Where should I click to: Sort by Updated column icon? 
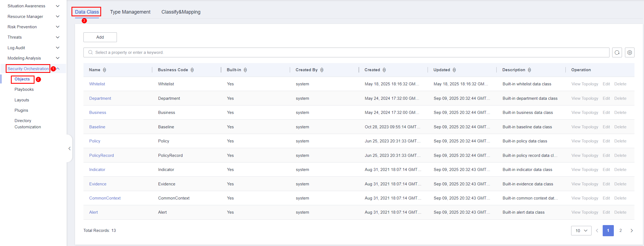coord(454,70)
